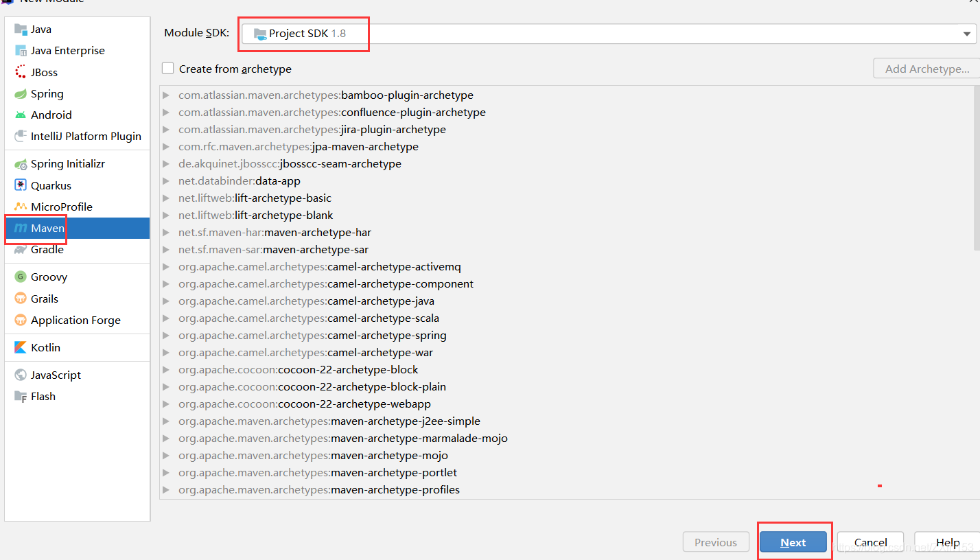Viewport: 980px width, 560px height.
Task: Click the orange Grails icon
Action: [x=21, y=299]
